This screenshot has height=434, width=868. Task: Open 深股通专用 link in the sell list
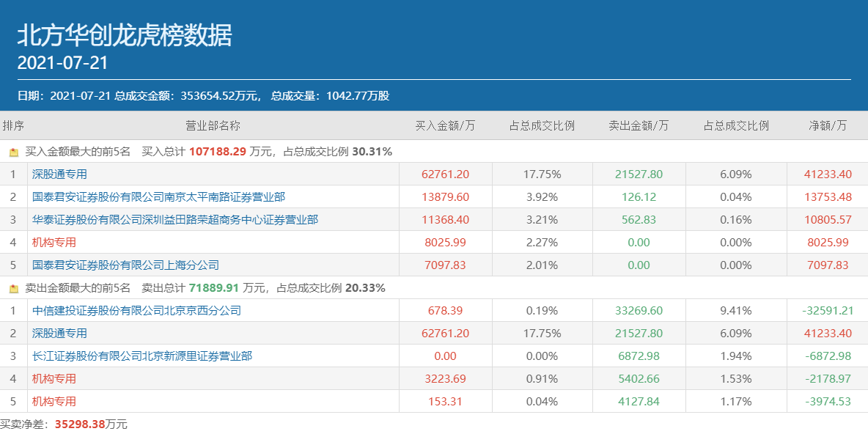[x=59, y=334]
